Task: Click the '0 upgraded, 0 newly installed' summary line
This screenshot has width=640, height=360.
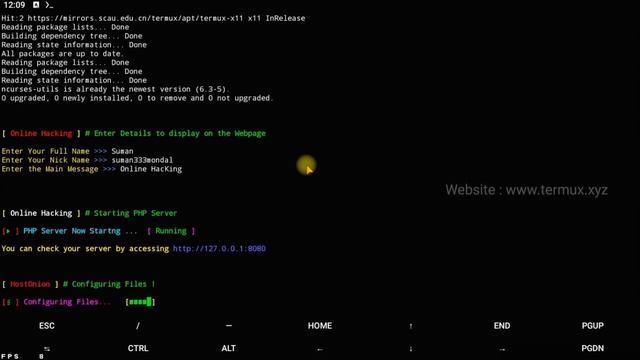Action: (x=137, y=98)
